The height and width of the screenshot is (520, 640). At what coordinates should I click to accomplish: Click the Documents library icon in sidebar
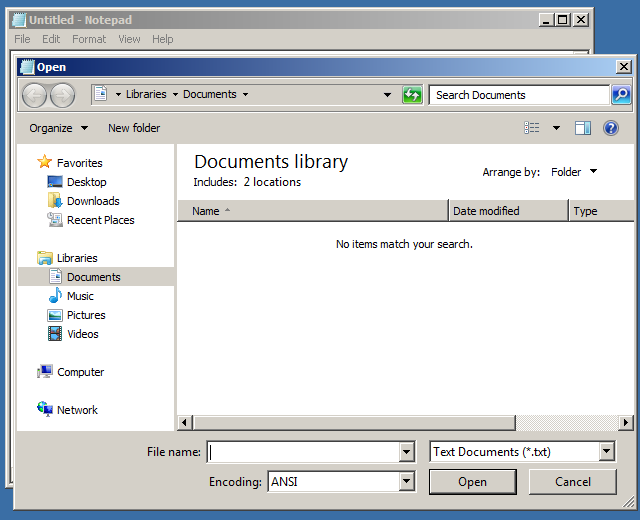coord(56,276)
